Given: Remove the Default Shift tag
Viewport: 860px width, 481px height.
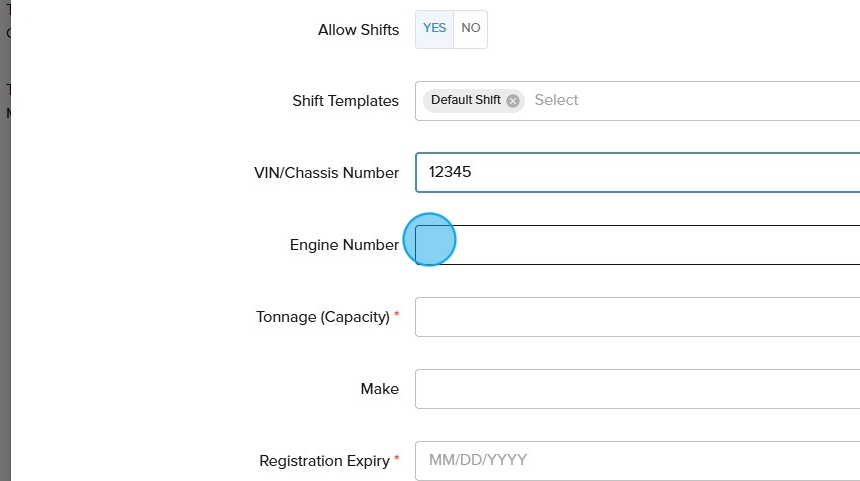Looking at the screenshot, I should (513, 101).
